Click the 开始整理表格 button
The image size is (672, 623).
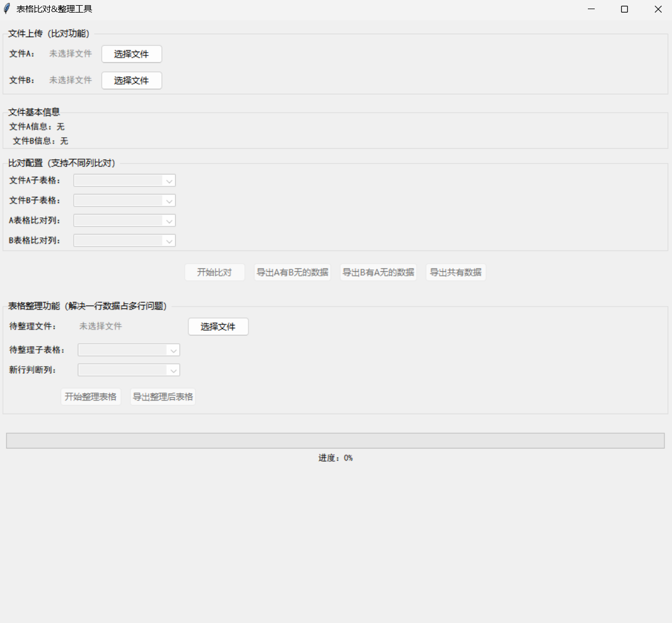[91, 397]
